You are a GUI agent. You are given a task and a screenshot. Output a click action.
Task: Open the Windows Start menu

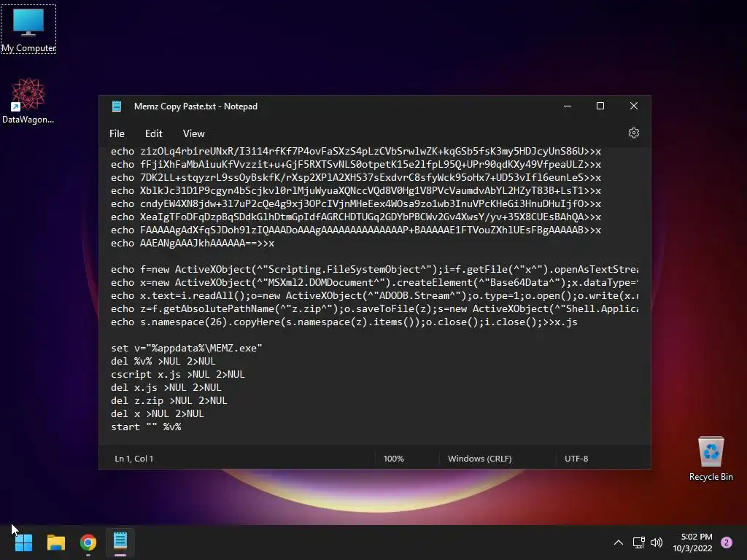click(23, 542)
